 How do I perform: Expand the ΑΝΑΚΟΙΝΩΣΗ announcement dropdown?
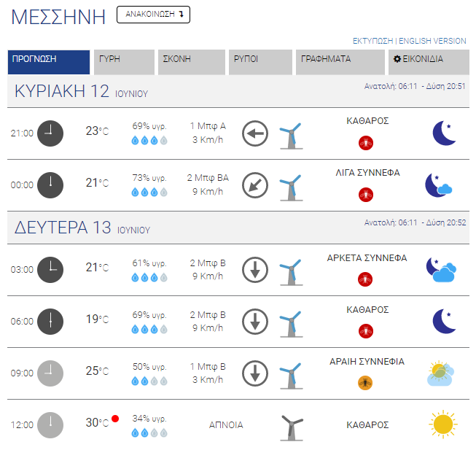click(x=153, y=15)
